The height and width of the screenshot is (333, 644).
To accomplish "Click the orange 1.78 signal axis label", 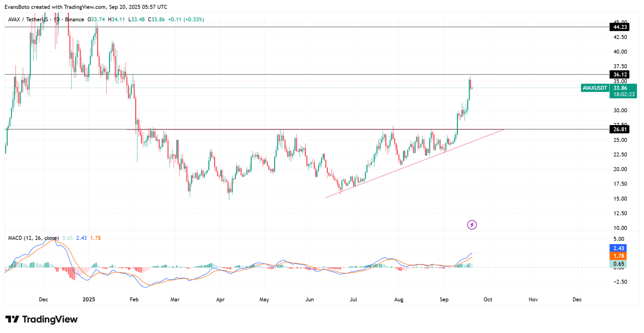I will [x=618, y=256].
